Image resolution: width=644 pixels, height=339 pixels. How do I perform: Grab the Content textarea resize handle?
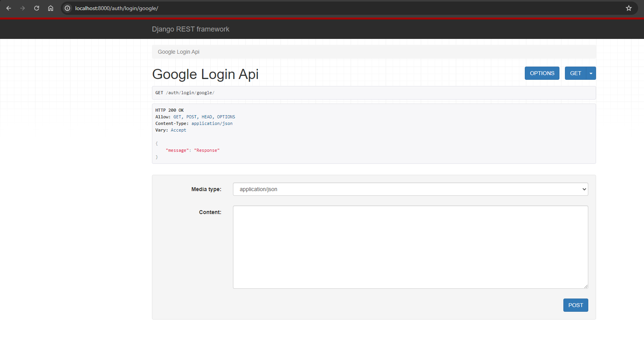click(x=586, y=286)
